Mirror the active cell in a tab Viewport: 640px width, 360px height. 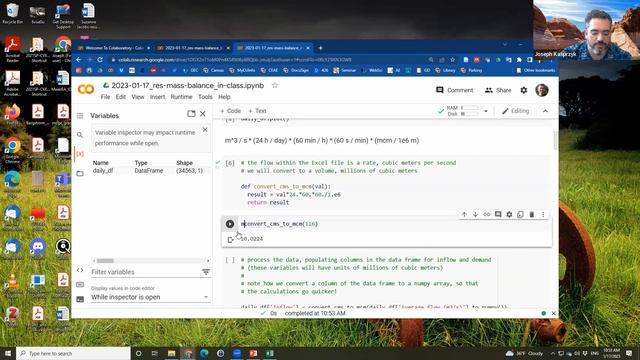520,214
